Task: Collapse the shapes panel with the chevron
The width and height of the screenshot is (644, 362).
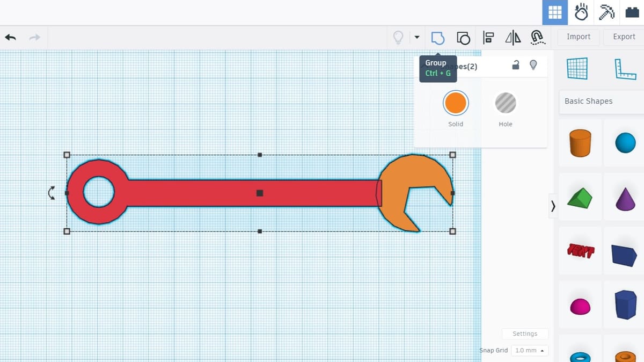Action: 553,206
